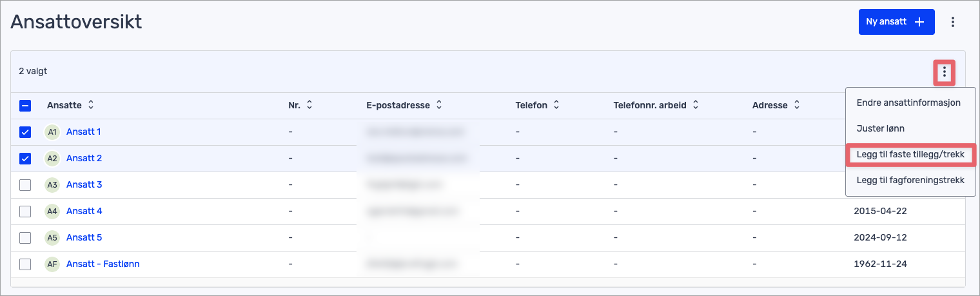The width and height of the screenshot is (980, 296).
Task: Select Endre ansattinformasjon menu entry
Action: (908, 103)
